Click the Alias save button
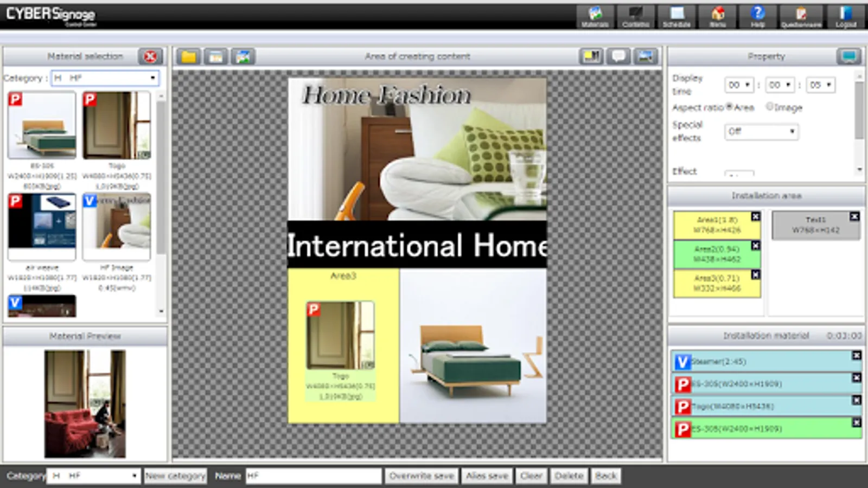Viewport: 868px width, 488px height. pos(487,476)
